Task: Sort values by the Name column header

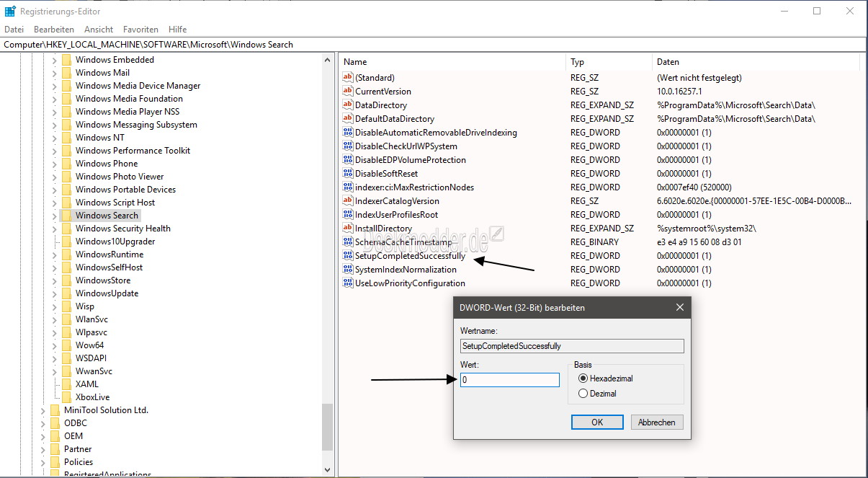Action: click(452, 62)
